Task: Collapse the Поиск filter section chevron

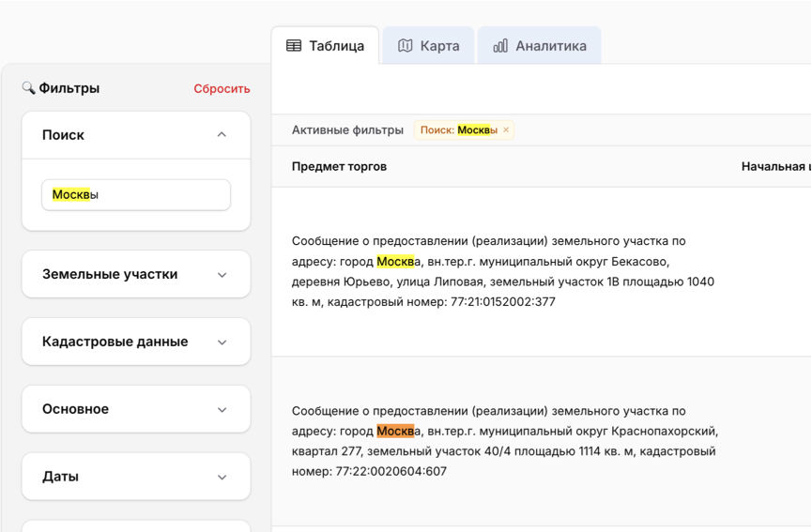Action: pyautogui.click(x=222, y=135)
